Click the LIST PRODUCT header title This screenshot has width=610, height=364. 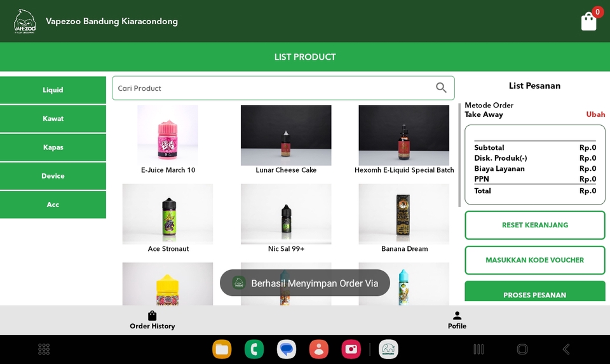pos(305,57)
